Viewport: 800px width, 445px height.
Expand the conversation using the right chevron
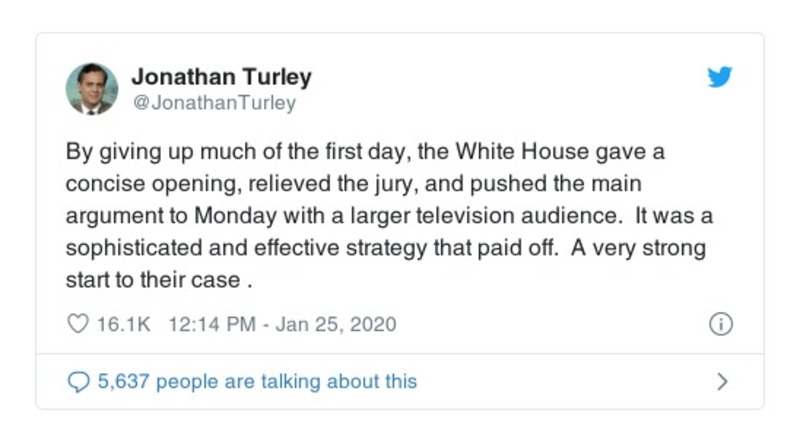click(x=722, y=381)
